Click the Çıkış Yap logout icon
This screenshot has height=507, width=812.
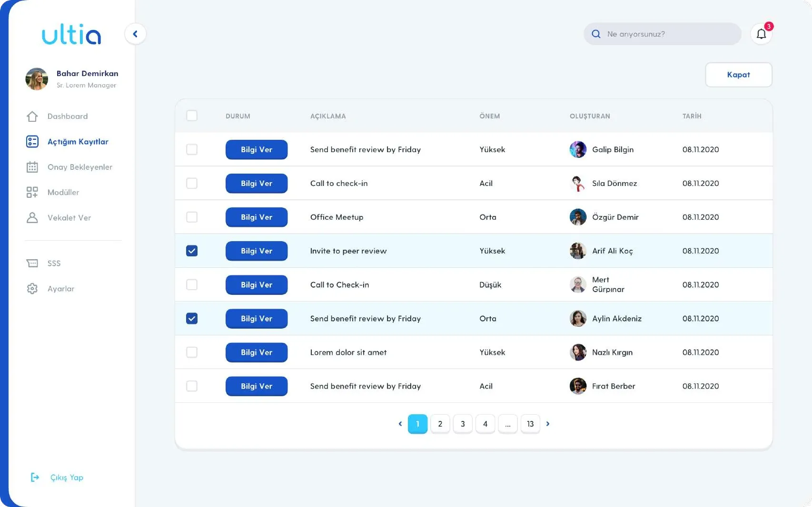[x=35, y=477]
